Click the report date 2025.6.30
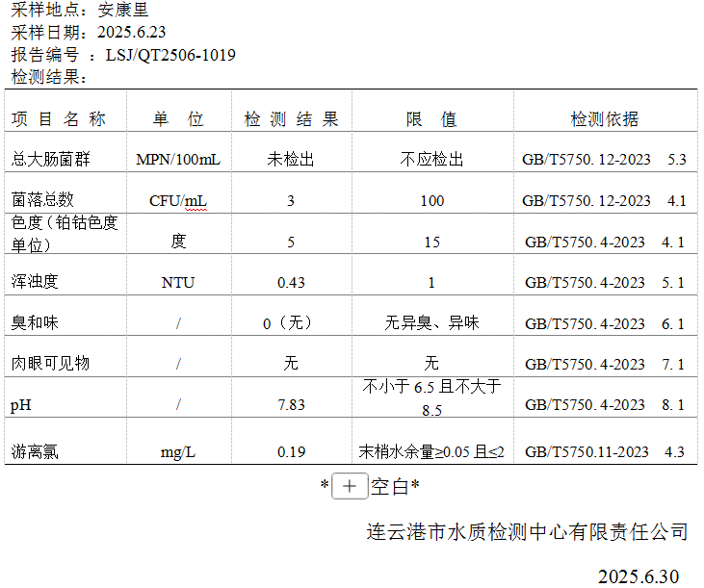The height and width of the screenshot is (588, 704). click(638, 576)
